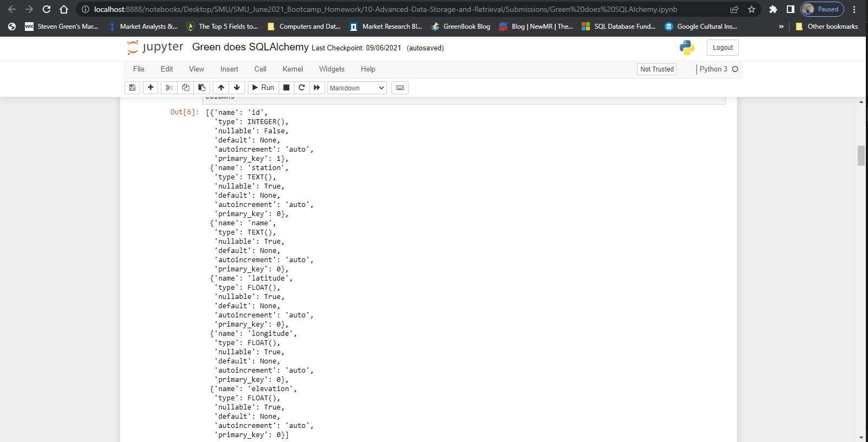Open the View menu

click(x=196, y=69)
